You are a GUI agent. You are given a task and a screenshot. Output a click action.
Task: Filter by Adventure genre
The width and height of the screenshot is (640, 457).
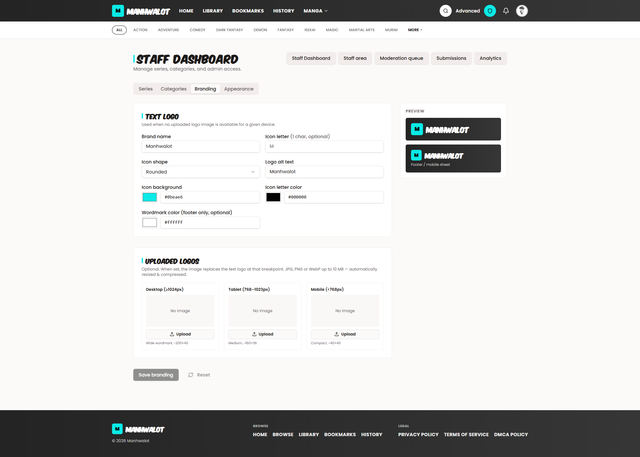(x=169, y=30)
